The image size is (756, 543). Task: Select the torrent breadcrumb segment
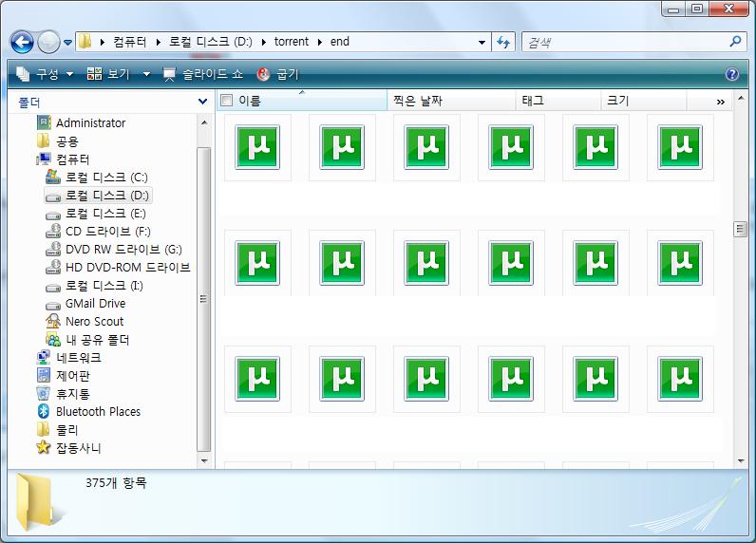pyautogui.click(x=292, y=42)
